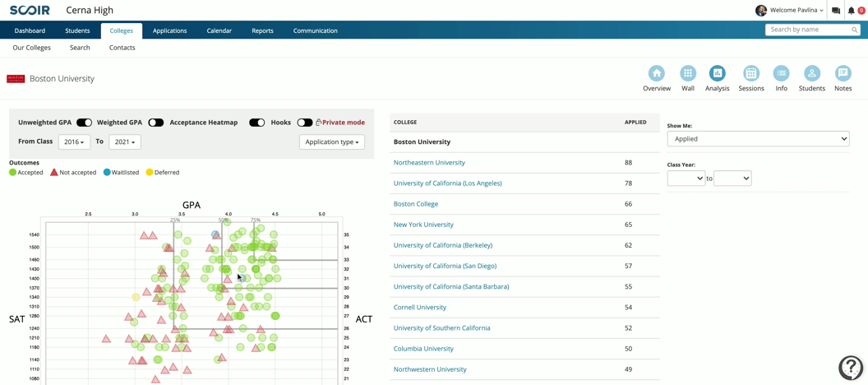Open the Northeastern University link

coord(429,163)
